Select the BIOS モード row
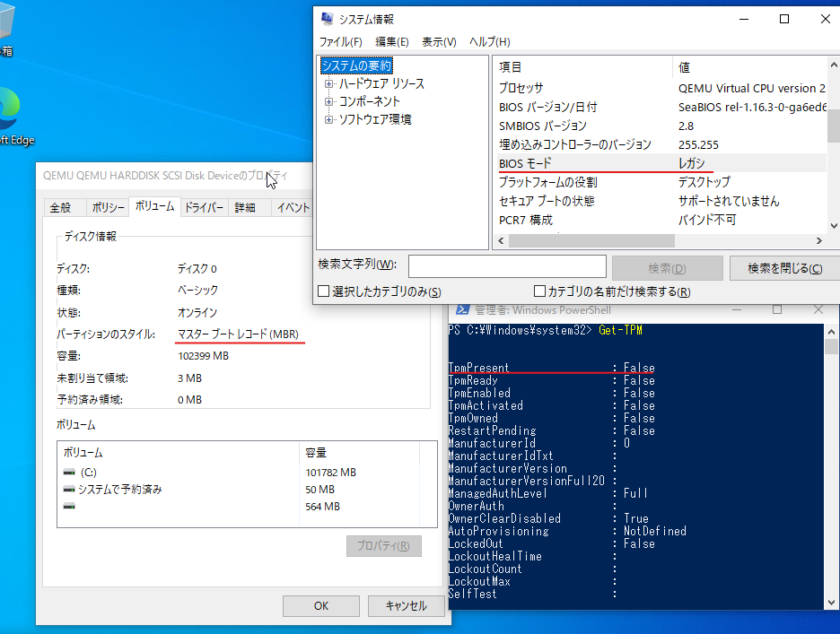The width and height of the screenshot is (840, 634). (661, 163)
